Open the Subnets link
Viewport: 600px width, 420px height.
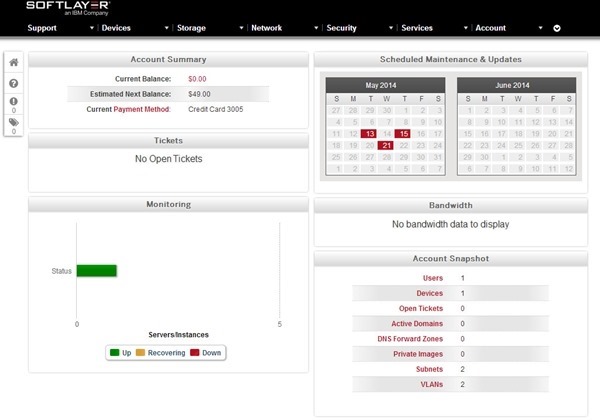tap(429, 369)
